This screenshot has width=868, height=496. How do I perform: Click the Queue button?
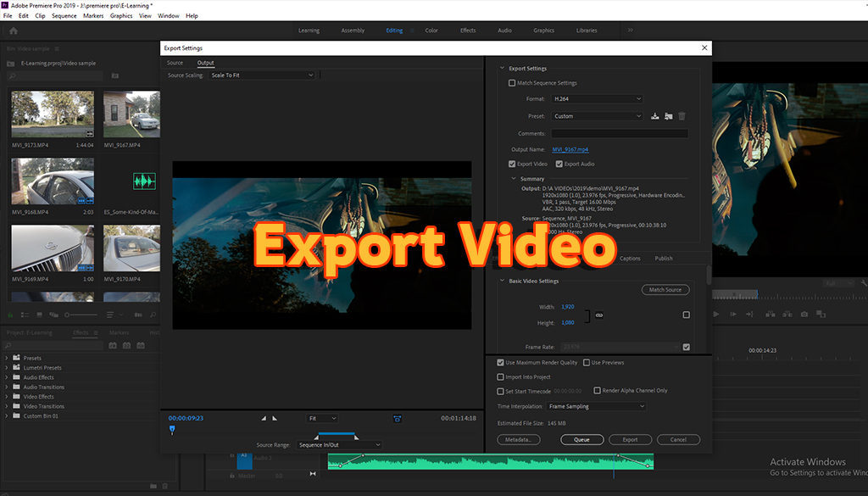[x=581, y=439]
